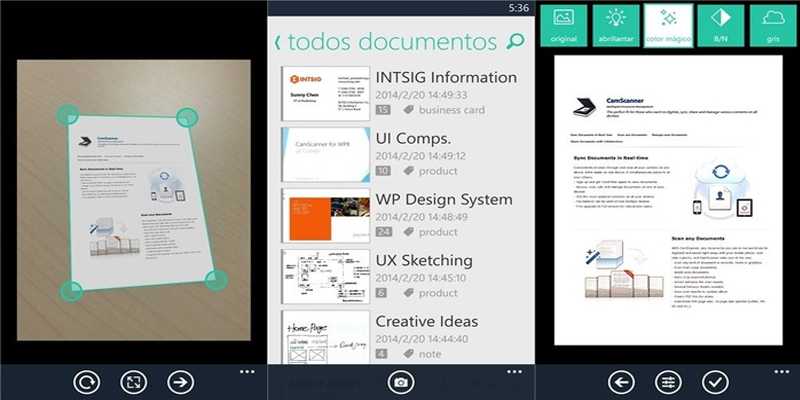Apply the original filter
Image resolution: width=800 pixels, height=400 pixels.
[x=564, y=26]
